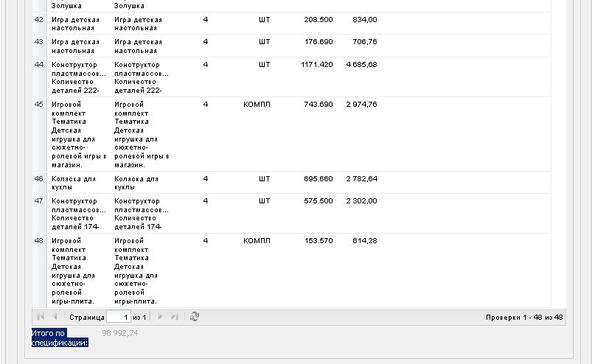
Task: Click price value 695.660
Action: (x=318, y=179)
